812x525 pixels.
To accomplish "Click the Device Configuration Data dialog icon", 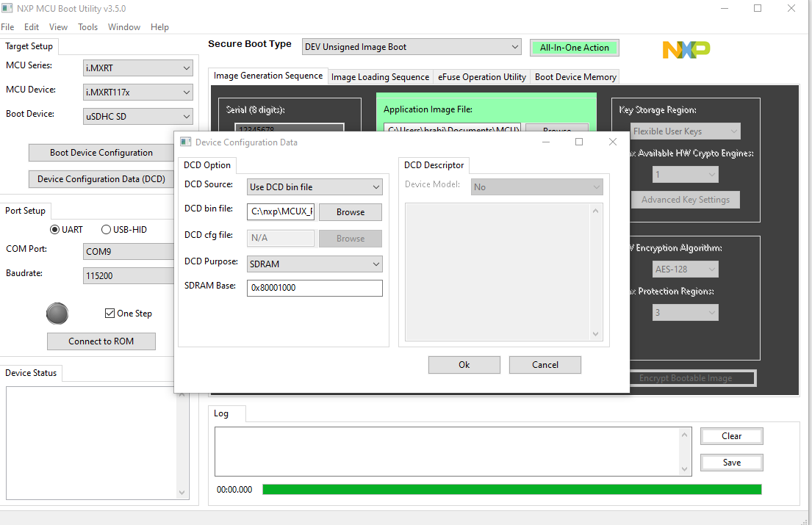I will coord(185,142).
